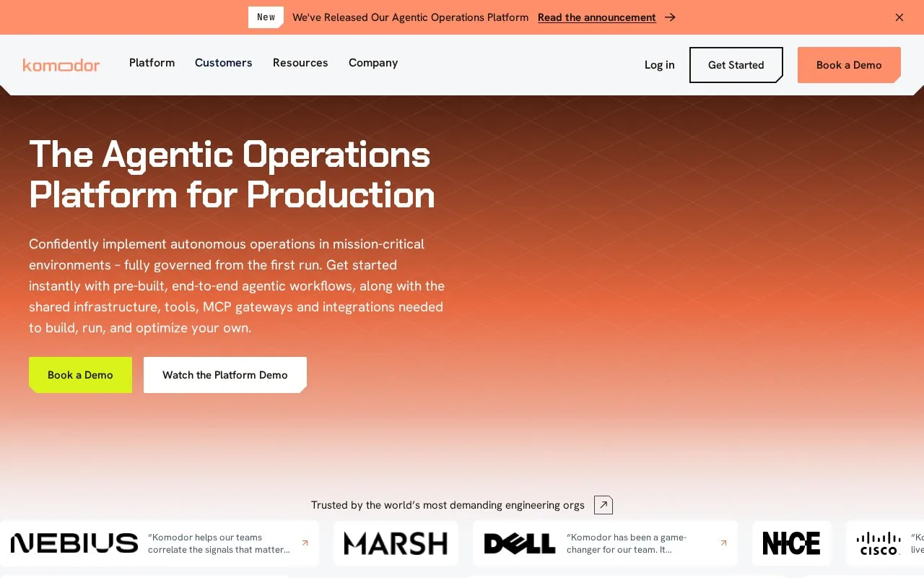Open the Customers menu

tap(224, 63)
